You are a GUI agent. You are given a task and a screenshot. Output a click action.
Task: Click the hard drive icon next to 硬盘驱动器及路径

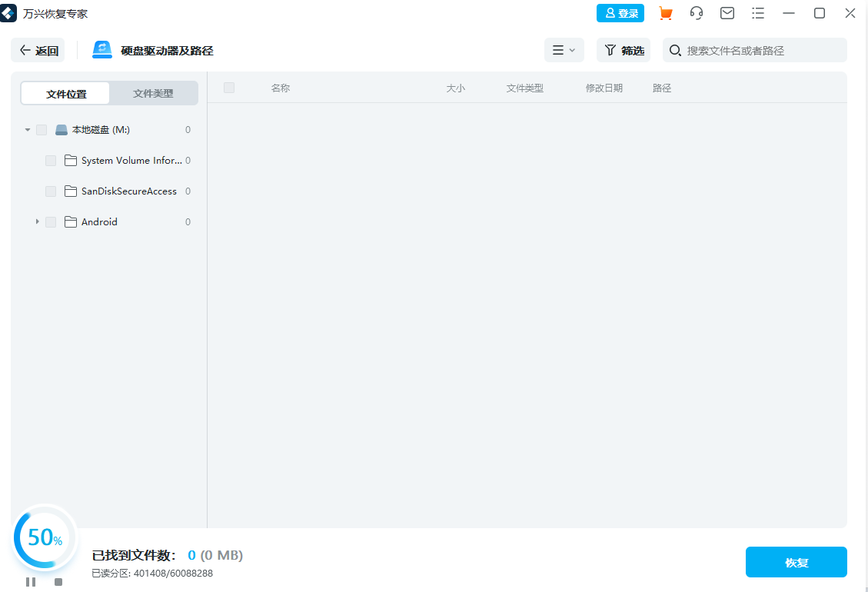tap(102, 49)
